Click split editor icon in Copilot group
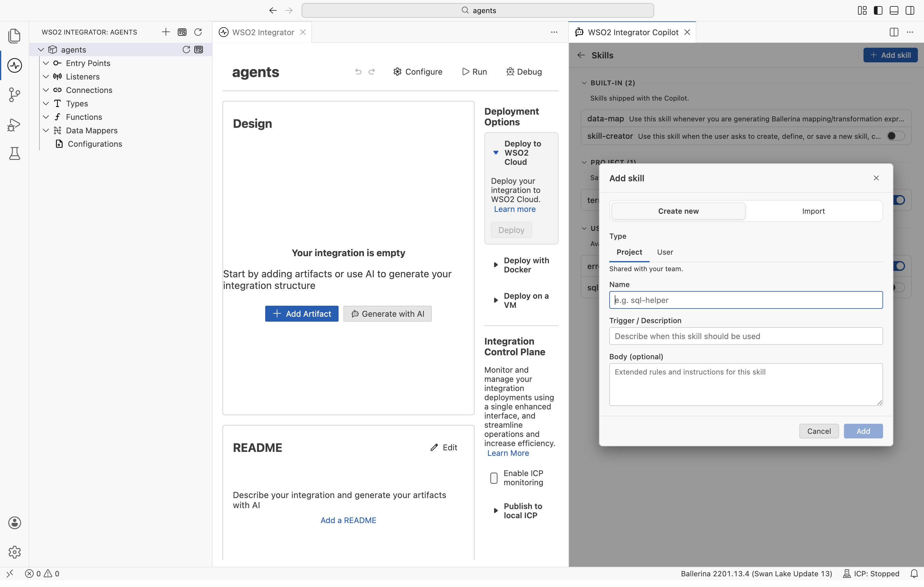This screenshot has width=924, height=587. coord(894,32)
